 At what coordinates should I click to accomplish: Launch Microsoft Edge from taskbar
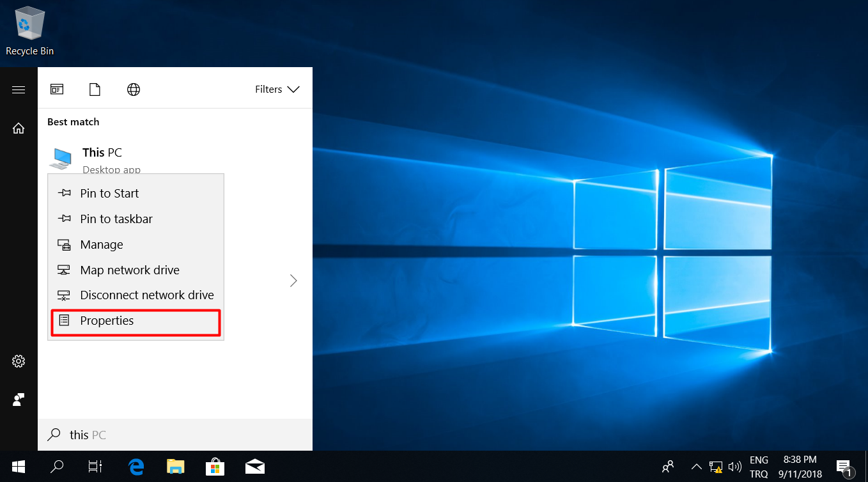(136, 467)
